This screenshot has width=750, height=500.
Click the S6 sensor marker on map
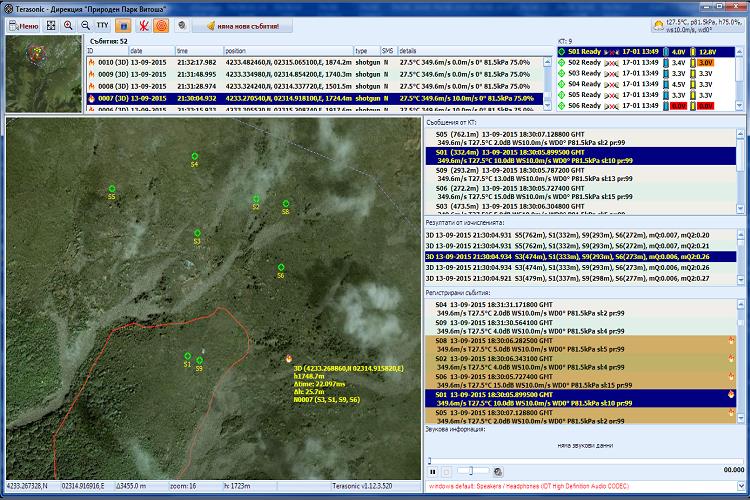281,267
